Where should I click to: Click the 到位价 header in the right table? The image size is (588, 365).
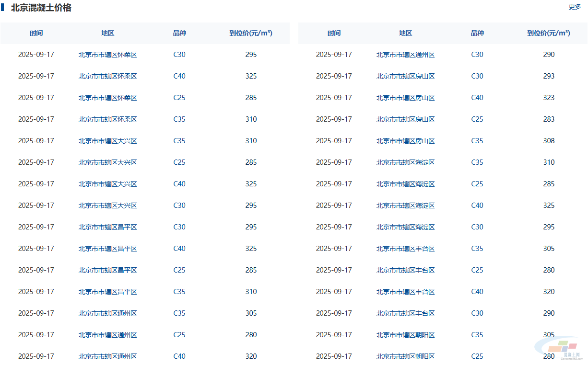549,33
